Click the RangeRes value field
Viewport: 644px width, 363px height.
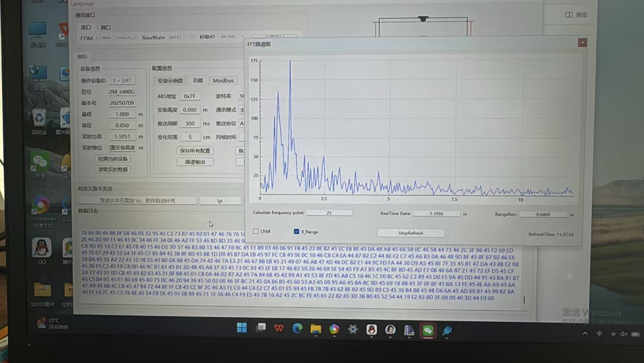[x=542, y=215]
